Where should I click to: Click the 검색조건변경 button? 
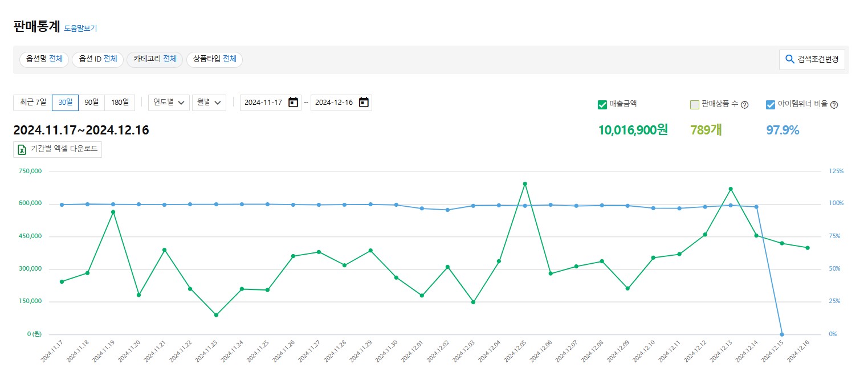(812, 59)
